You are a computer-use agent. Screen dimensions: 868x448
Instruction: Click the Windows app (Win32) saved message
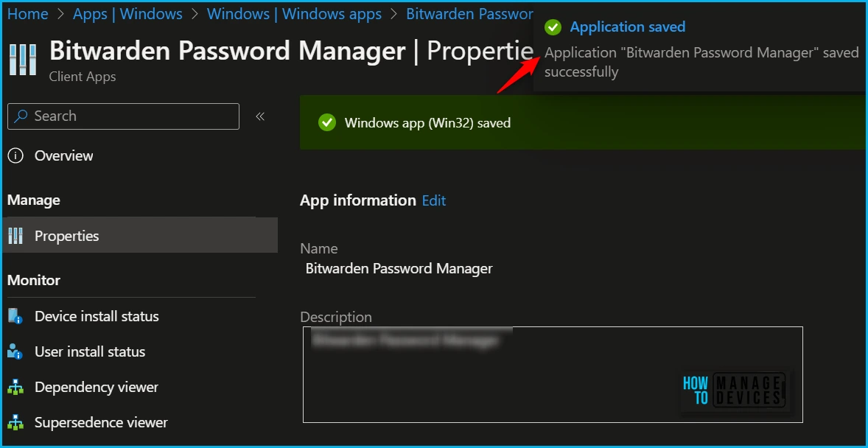click(x=427, y=123)
